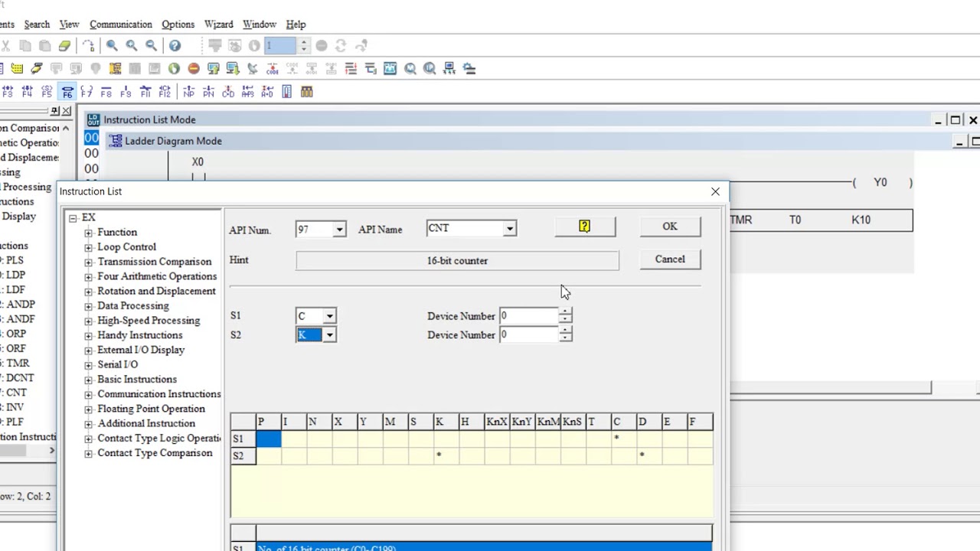This screenshot has height=551, width=980.
Task: Click the Paste clipboard icon
Action: pos(45,46)
